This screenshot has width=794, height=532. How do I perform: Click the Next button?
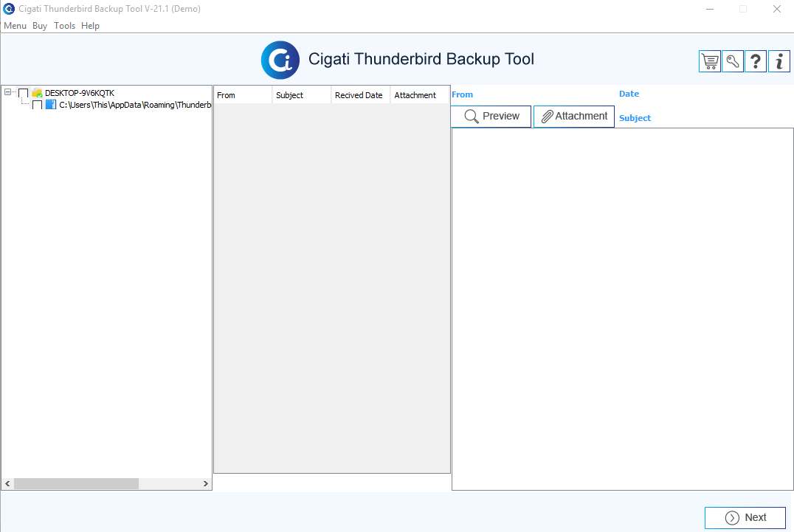tap(745, 518)
